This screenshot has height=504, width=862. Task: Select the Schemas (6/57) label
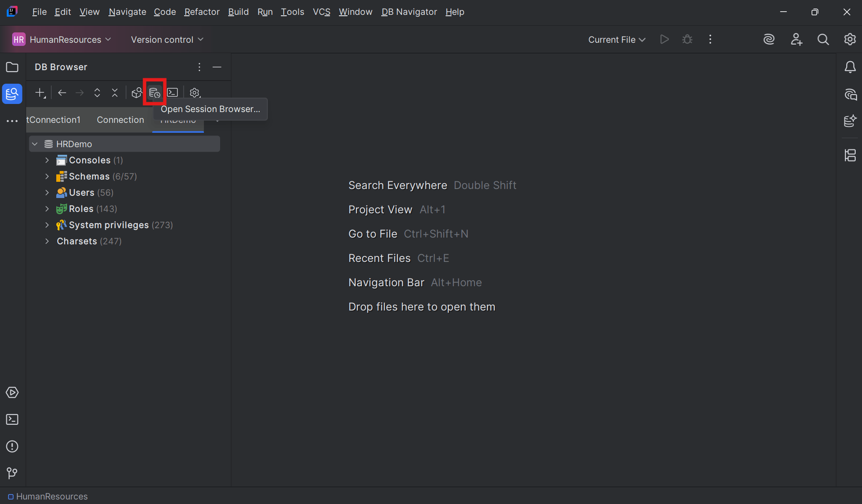103,176
